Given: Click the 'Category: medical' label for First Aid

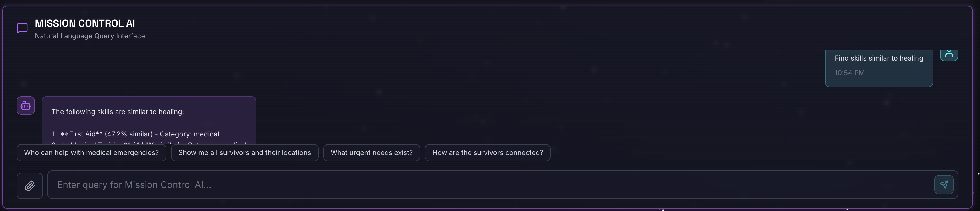Looking at the screenshot, I should click(x=189, y=134).
